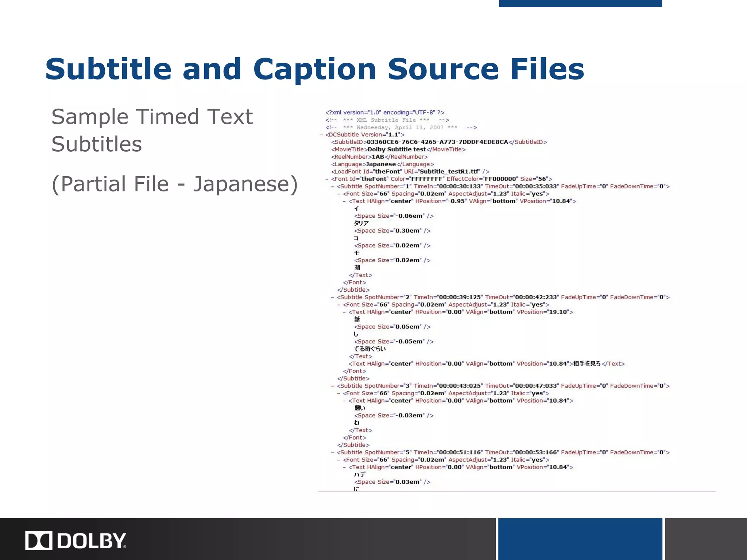
Task: Collapse the Text node with VPosition 19.10
Action: click(x=345, y=312)
